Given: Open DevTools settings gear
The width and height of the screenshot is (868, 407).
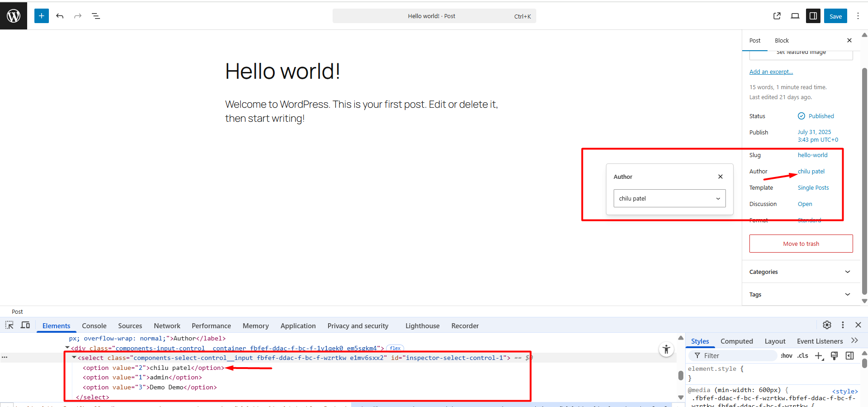Looking at the screenshot, I should coord(827,325).
